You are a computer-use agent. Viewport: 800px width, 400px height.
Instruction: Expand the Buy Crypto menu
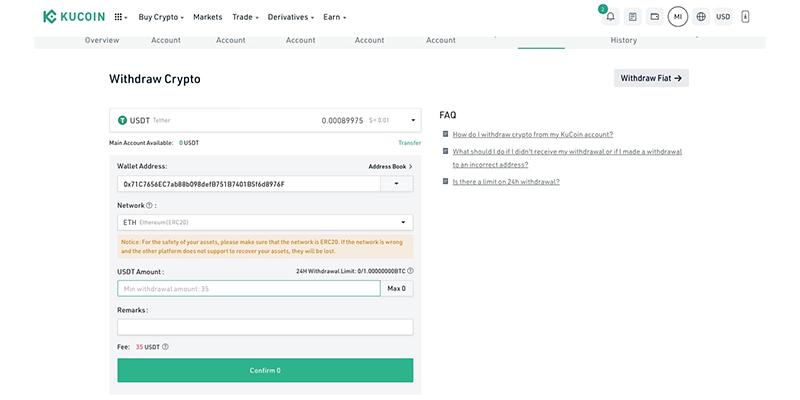[161, 17]
